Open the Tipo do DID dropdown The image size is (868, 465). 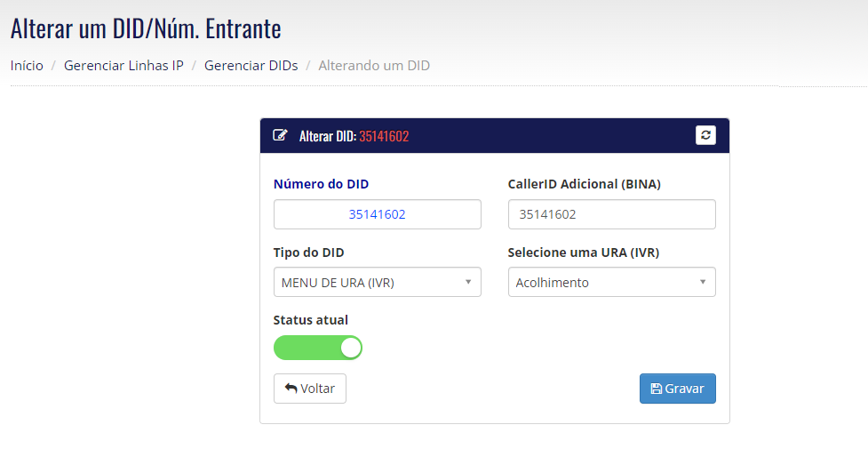point(377,282)
